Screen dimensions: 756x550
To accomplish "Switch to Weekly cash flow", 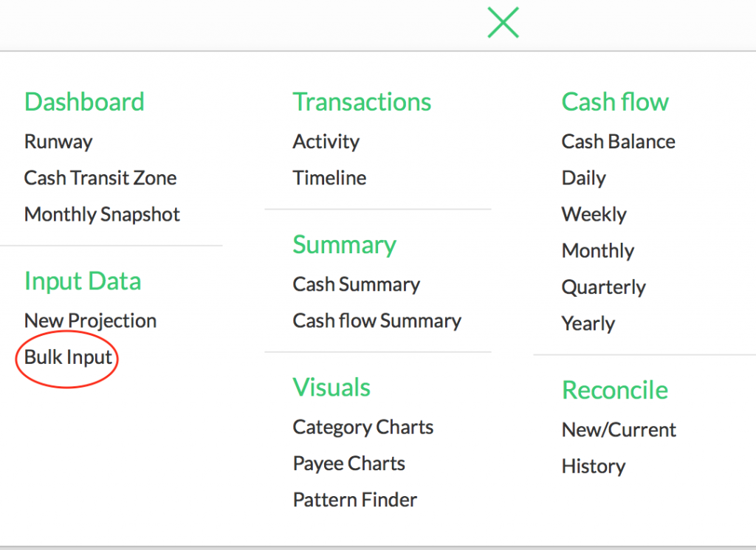I will 594,214.
